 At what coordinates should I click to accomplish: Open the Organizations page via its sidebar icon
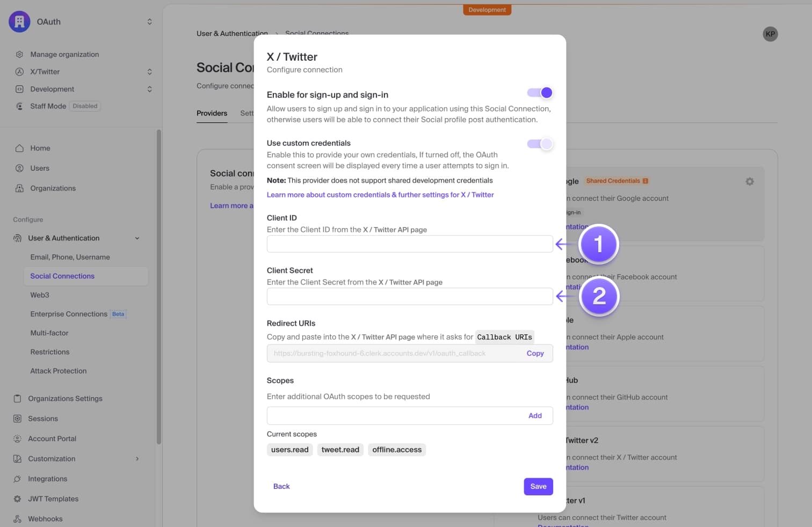(x=19, y=188)
